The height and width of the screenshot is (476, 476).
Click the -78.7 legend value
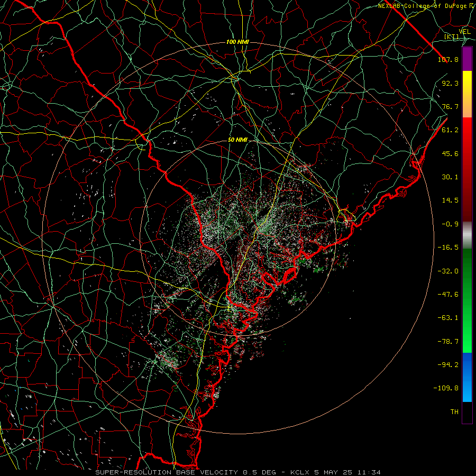point(448,342)
